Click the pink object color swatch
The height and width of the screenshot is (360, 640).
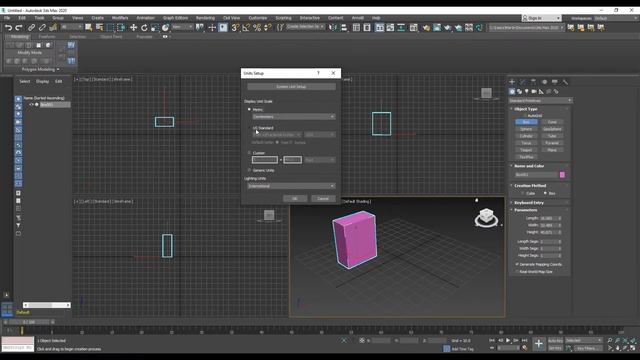(x=562, y=175)
